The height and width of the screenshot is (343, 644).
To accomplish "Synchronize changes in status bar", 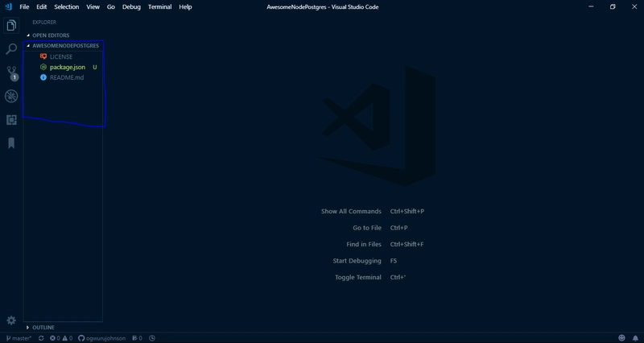I will tap(41, 338).
